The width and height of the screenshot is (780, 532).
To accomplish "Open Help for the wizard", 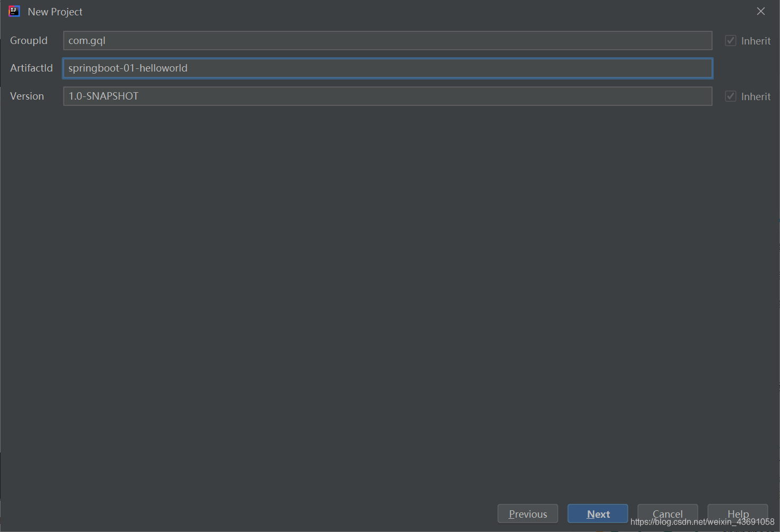I will (738, 514).
